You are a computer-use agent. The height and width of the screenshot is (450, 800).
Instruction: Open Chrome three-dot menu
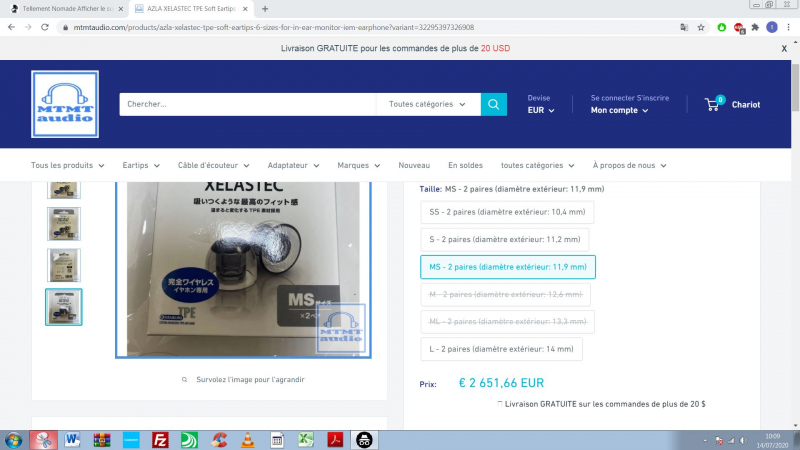(x=788, y=27)
